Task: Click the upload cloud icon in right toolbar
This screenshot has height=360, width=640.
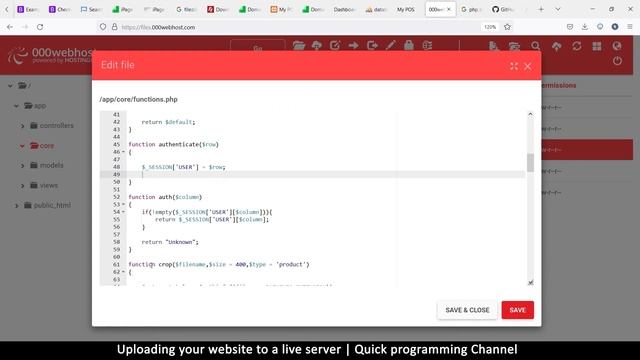Action: (556, 46)
